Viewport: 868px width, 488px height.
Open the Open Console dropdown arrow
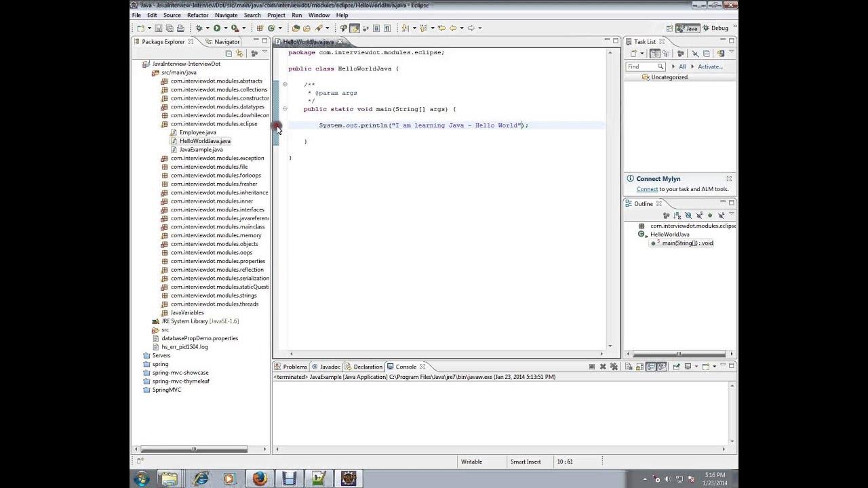(714, 367)
